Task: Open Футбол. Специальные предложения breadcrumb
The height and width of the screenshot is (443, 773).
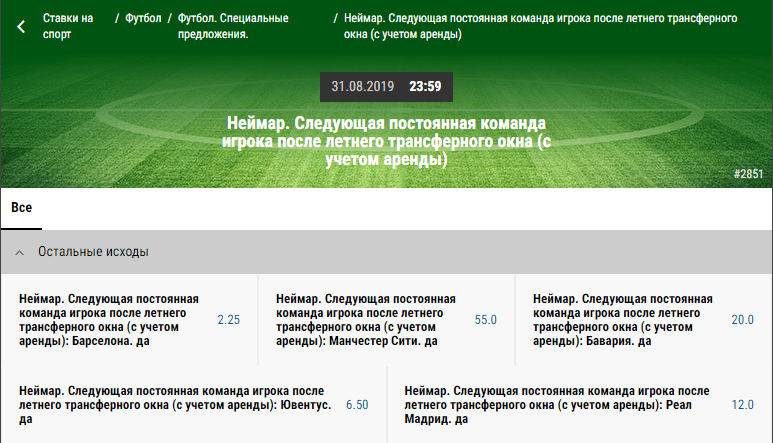Action: tap(233, 26)
